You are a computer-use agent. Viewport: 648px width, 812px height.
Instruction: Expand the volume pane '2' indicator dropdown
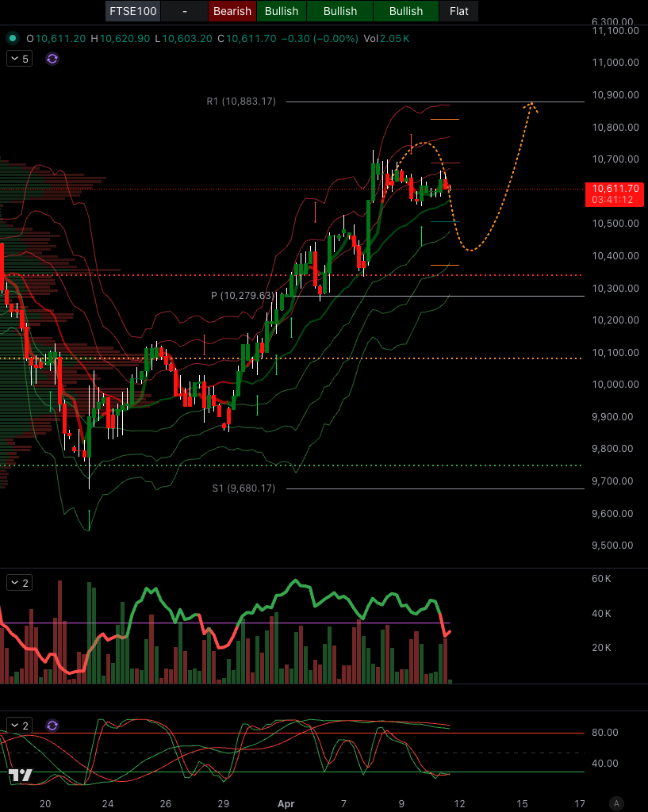18,582
